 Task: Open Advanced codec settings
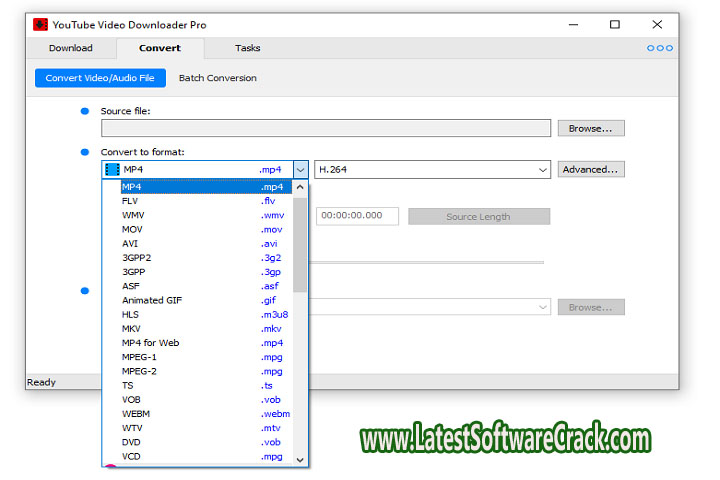click(590, 170)
